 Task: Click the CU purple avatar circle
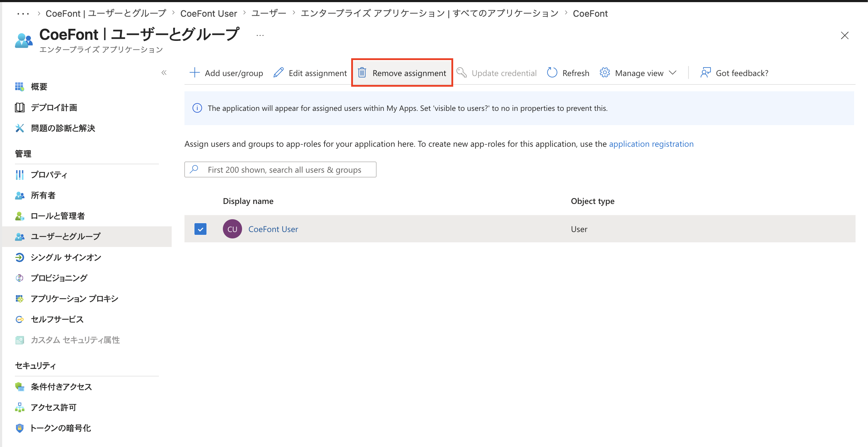click(x=232, y=229)
